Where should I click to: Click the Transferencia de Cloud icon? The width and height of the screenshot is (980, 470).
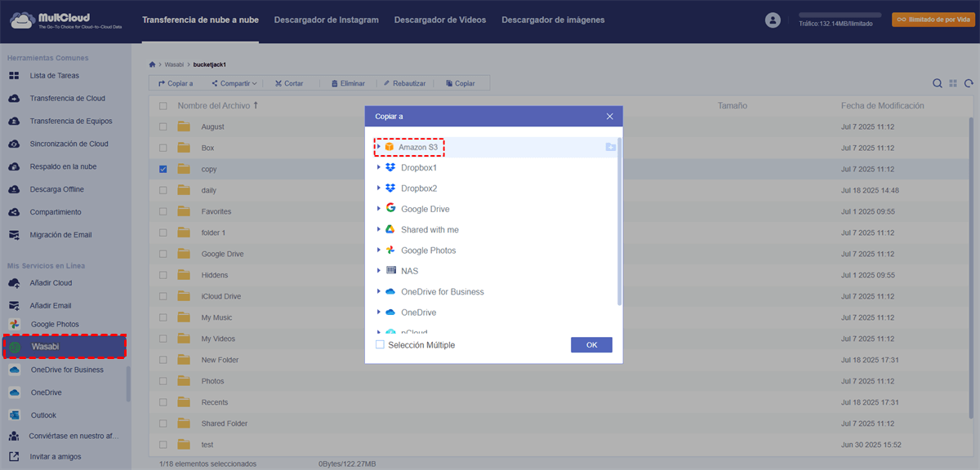point(14,99)
